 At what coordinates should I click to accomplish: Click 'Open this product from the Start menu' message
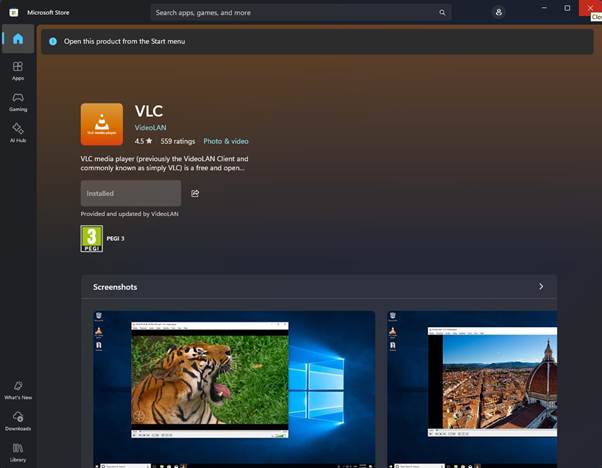tap(124, 41)
